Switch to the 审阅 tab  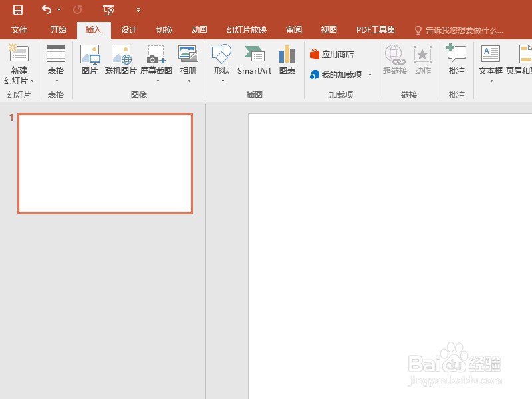coord(294,30)
